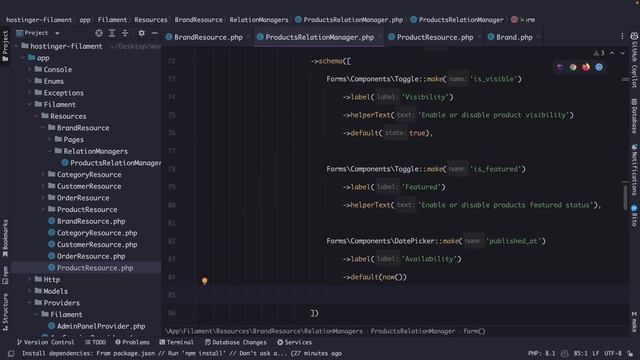Viewport: 640px width, 360px height.
Task: Open Database side tool window
Action: tap(634, 116)
